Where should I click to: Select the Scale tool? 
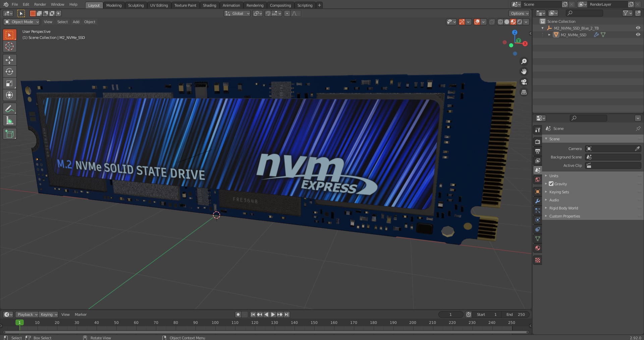pos(9,83)
